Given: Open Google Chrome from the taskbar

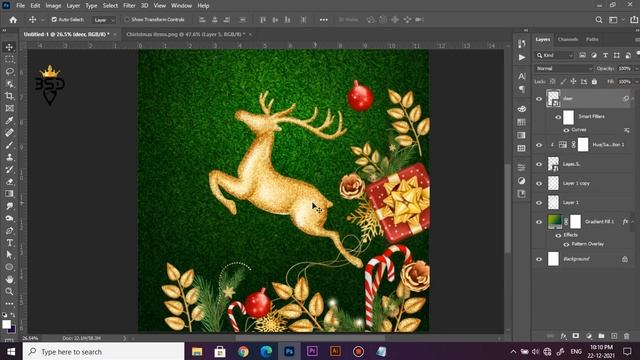Looking at the screenshot, I should click(243, 351).
